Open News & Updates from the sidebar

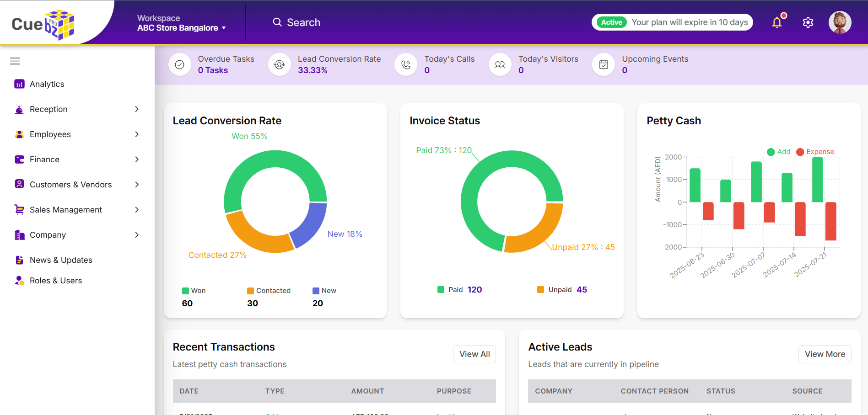point(60,260)
